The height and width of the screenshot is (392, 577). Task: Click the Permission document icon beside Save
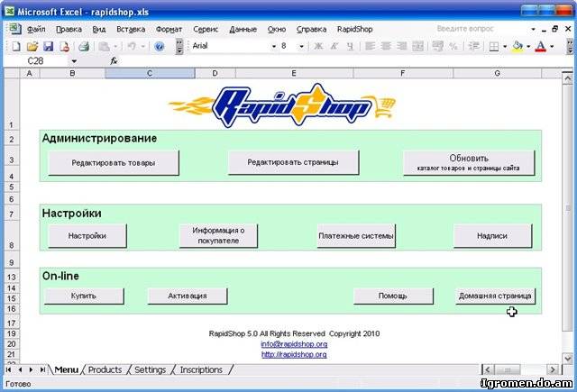(x=64, y=46)
